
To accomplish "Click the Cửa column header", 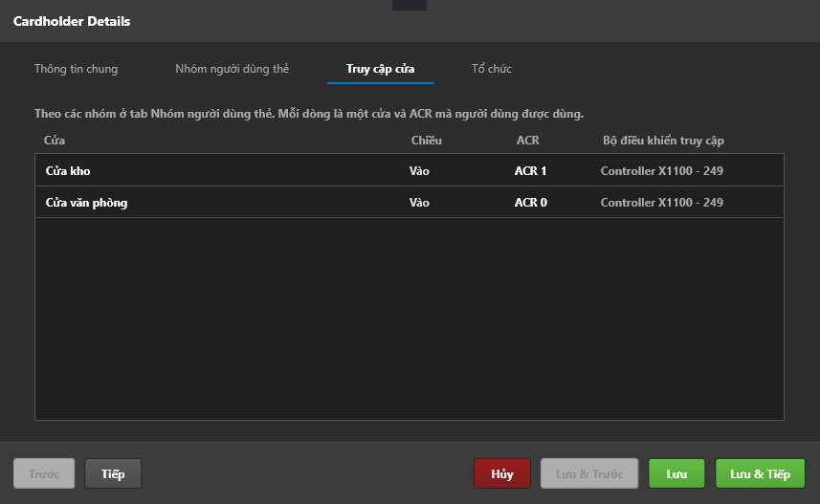I will click(x=55, y=141).
